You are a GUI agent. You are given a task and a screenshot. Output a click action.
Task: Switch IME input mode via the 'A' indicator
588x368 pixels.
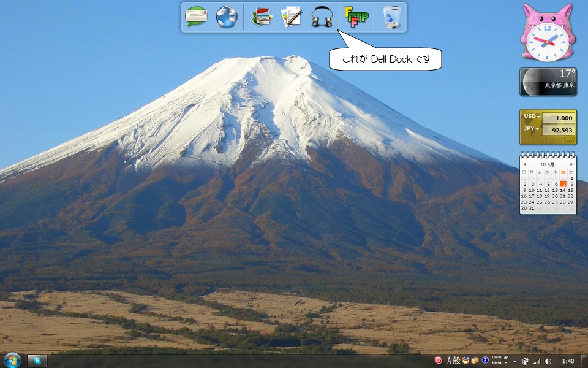(449, 361)
